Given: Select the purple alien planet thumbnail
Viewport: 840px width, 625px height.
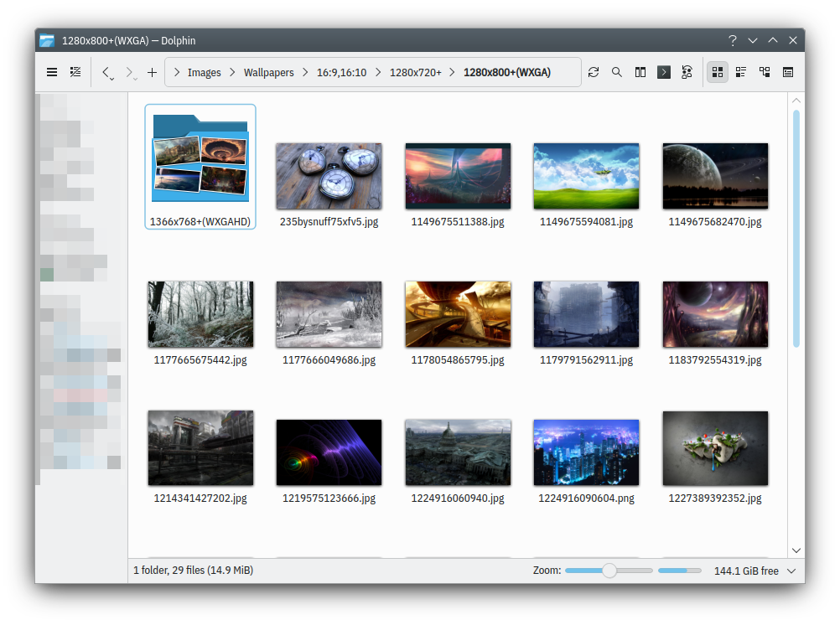Looking at the screenshot, I should (x=715, y=314).
